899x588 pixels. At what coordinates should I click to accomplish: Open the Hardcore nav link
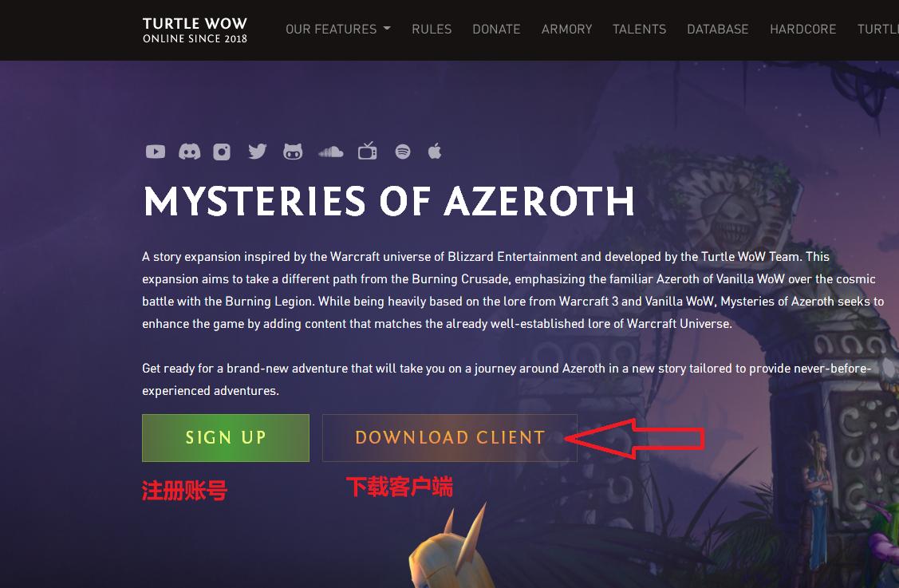[x=802, y=29]
